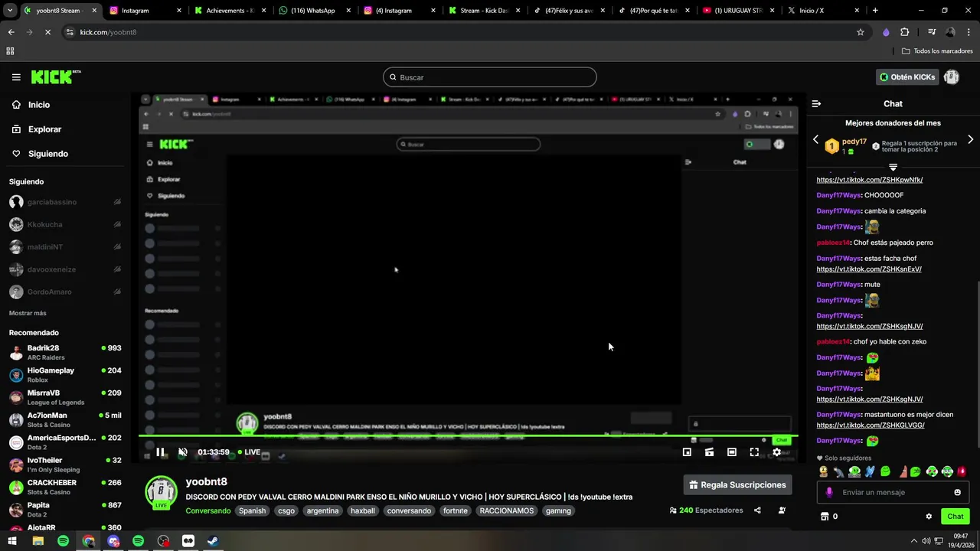Open tiktok link ZSHKsnExV in chat
The width and height of the screenshot is (980, 551).
click(x=868, y=269)
